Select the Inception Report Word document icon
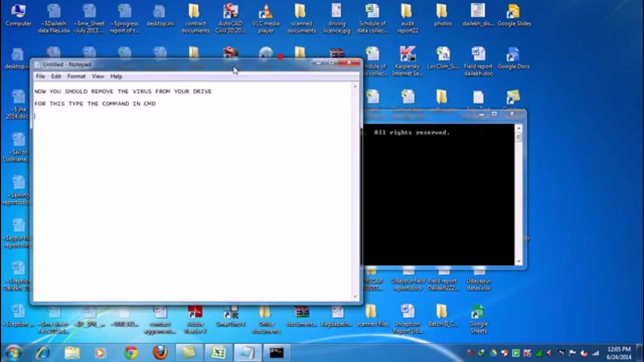The image size is (644, 362). (x=408, y=319)
